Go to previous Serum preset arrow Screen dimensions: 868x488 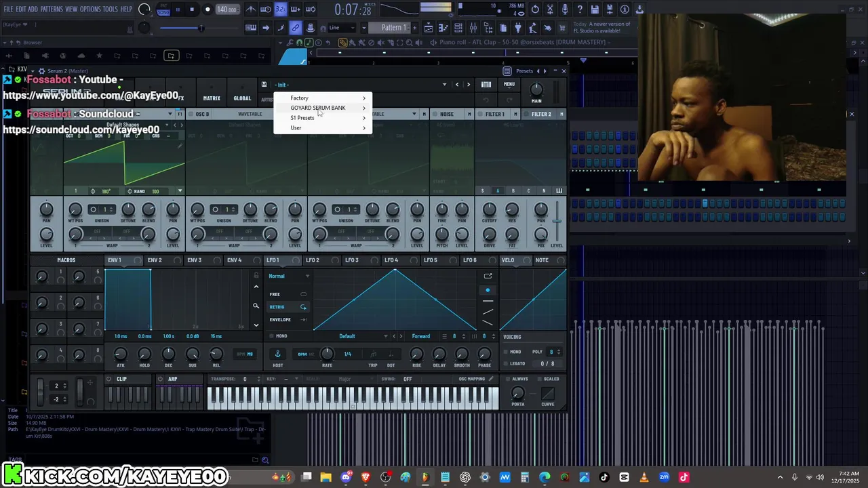457,85
